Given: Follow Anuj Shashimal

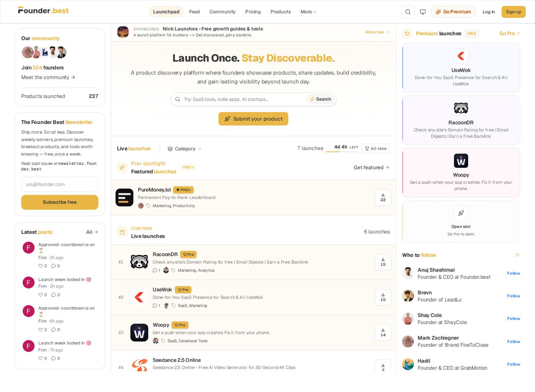Looking at the screenshot, I should tap(513, 273).
